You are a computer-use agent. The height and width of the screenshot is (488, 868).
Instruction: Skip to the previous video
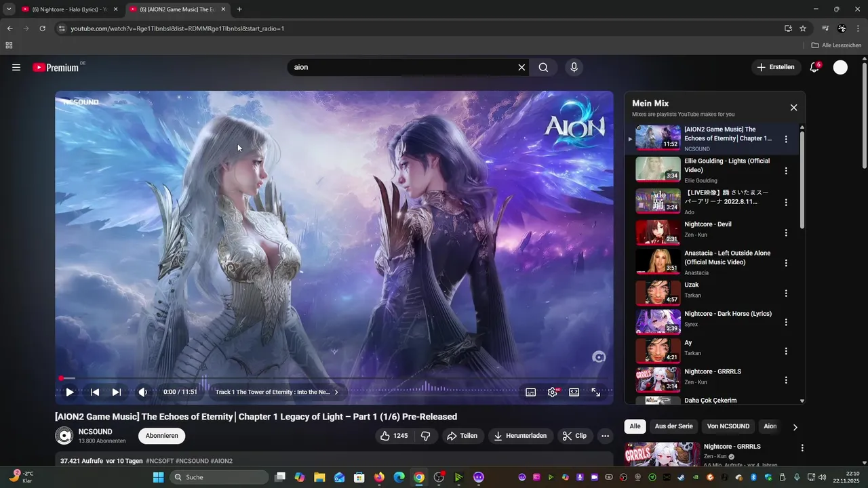pyautogui.click(x=95, y=392)
